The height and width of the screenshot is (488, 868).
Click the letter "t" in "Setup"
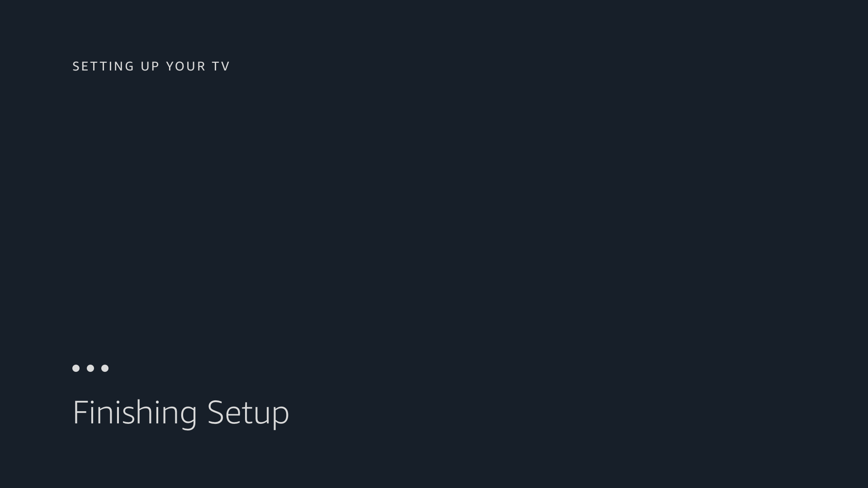tap(246, 412)
